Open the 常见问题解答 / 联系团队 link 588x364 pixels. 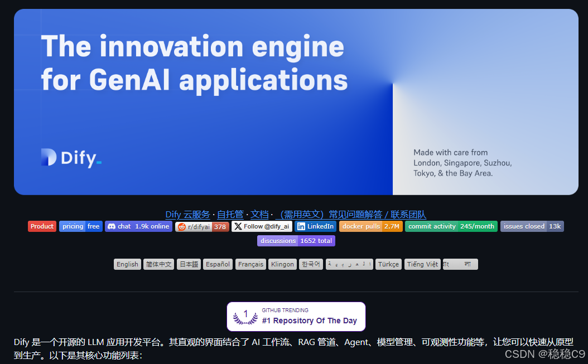click(x=351, y=215)
